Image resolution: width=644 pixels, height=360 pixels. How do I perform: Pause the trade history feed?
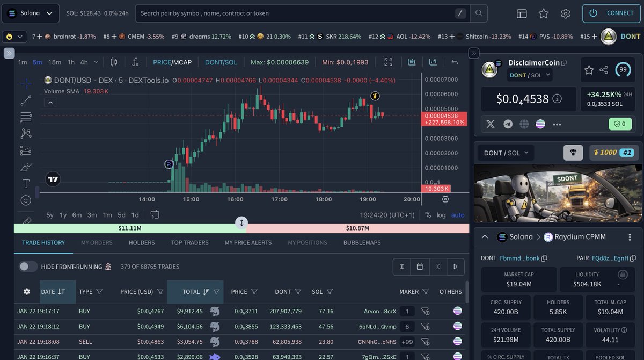(x=402, y=267)
